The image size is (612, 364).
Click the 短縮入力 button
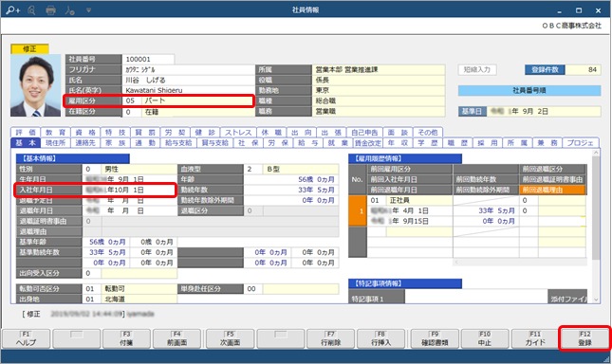pos(477,70)
